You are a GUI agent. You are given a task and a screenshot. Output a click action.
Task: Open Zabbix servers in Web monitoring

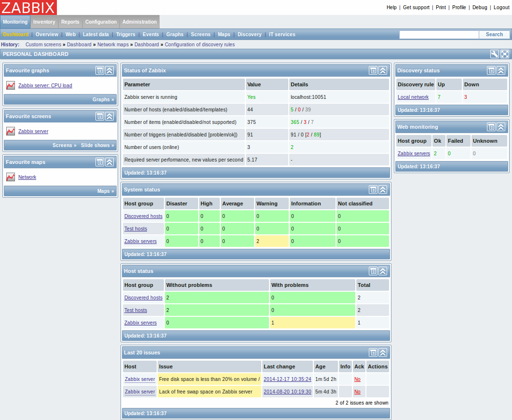click(414, 153)
